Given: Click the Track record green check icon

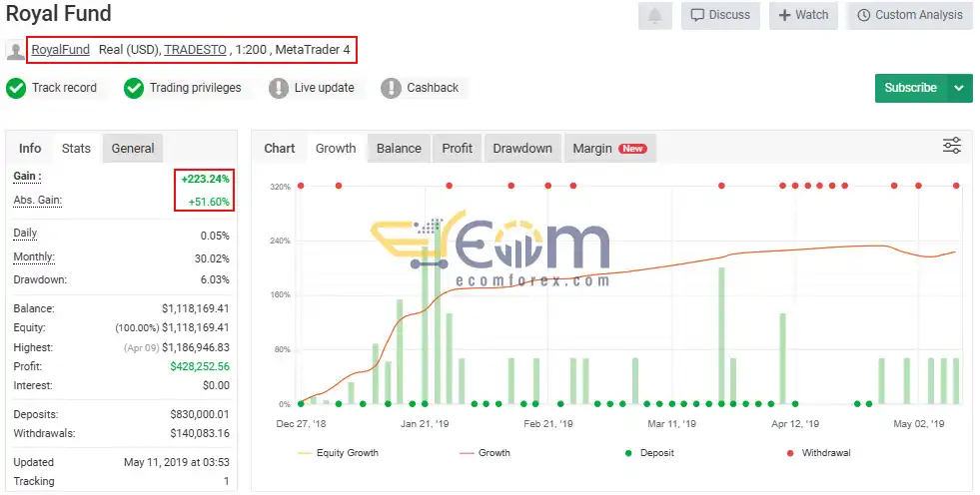Looking at the screenshot, I should (16, 88).
